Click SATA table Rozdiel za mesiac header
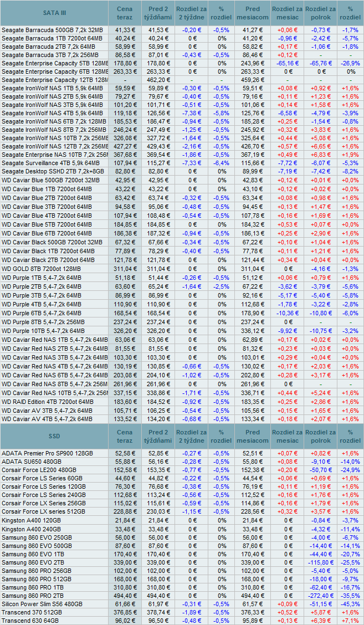 point(287,13)
